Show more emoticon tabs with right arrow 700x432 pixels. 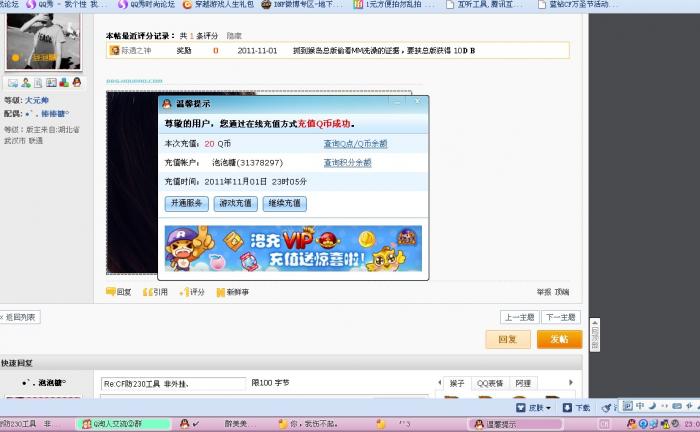click(571, 382)
